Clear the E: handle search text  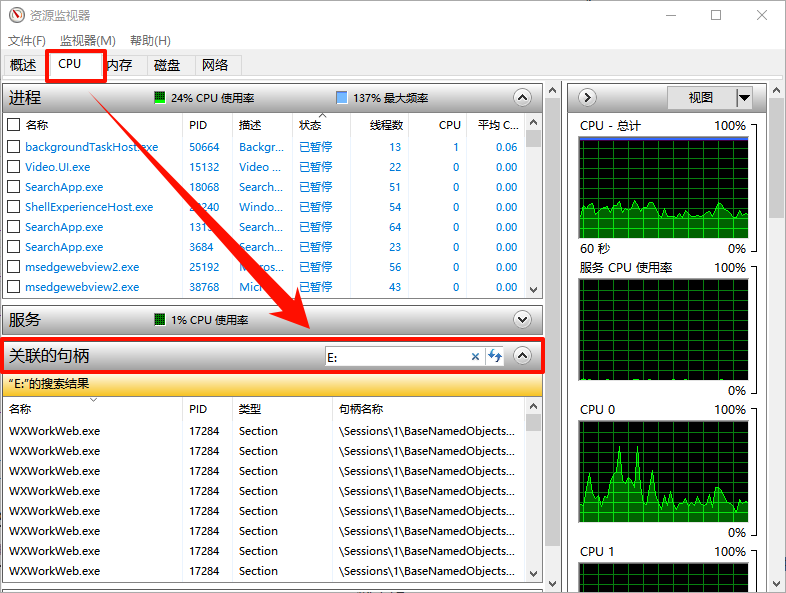475,356
